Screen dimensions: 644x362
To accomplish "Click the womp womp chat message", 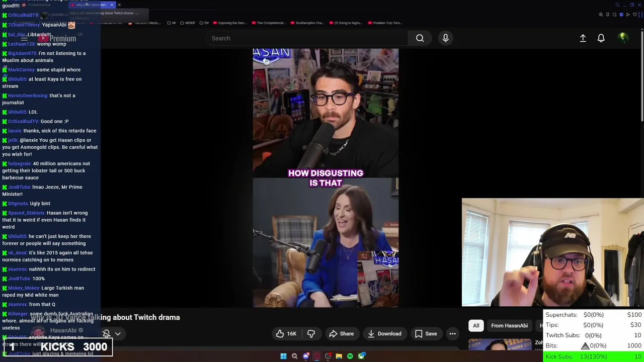I will click(x=51, y=44).
